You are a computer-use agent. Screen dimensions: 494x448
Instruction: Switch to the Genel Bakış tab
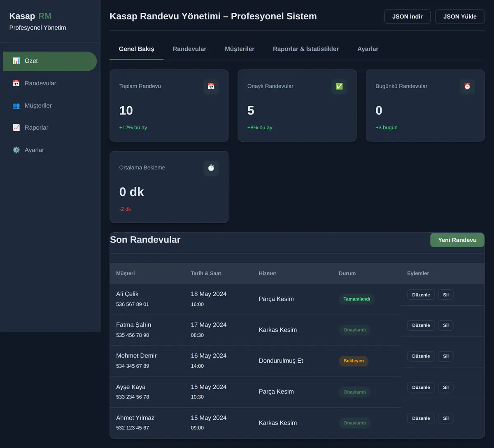pyautogui.click(x=137, y=49)
